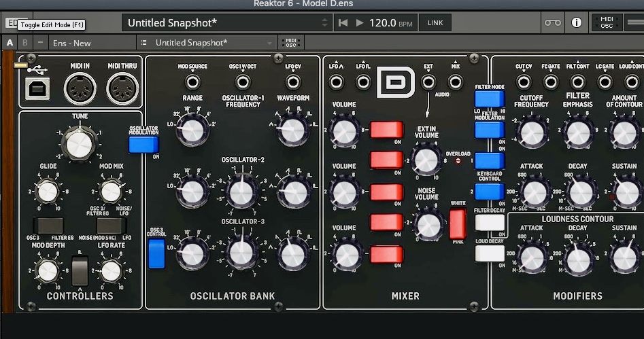
Task: Toggle the white Loud Decay switch
Action: pyautogui.click(x=490, y=253)
